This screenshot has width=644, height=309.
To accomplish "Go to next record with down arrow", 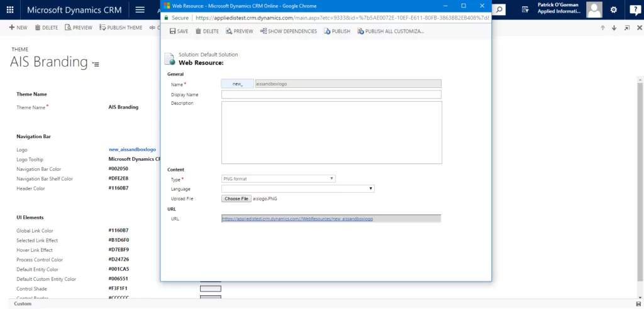I will pos(614,28).
